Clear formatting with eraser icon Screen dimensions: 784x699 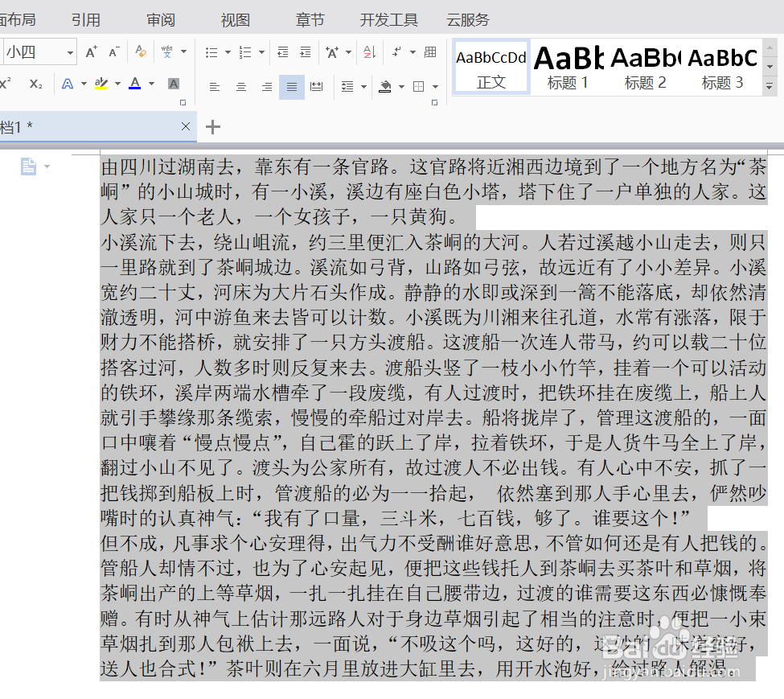(x=141, y=51)
